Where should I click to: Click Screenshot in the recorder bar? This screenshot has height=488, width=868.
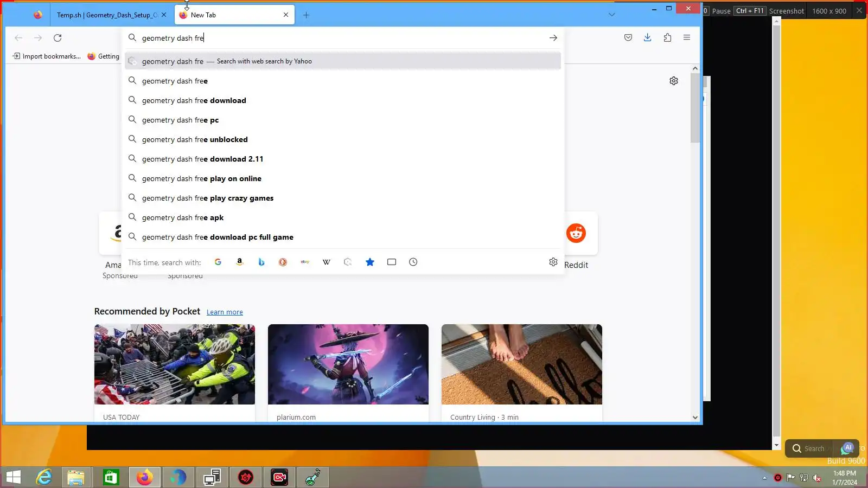787,11
